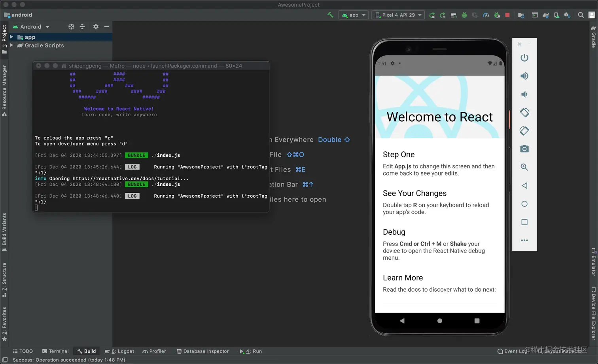Click the Search Everywhere magnifier icon
This screenshot has height=364, width=598.
[581, 15]
